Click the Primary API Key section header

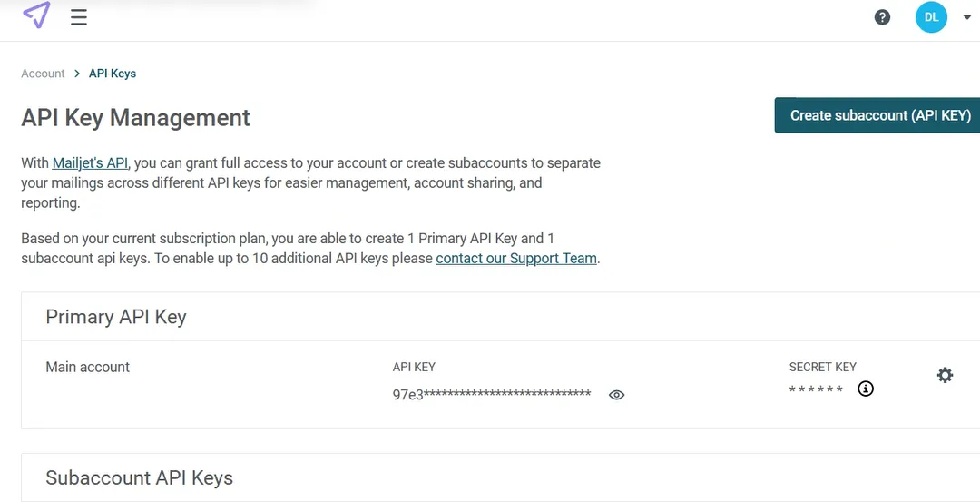pyautogui.click(x=116, y=316)
